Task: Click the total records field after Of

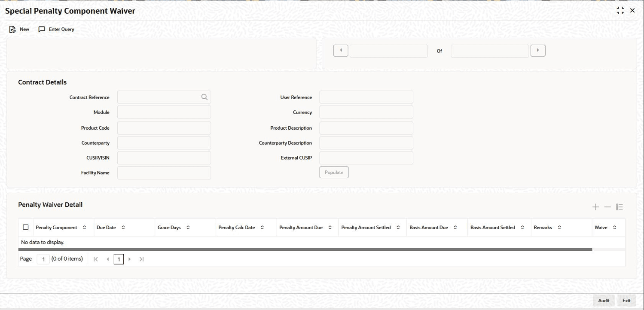Action: coord(490,51)
